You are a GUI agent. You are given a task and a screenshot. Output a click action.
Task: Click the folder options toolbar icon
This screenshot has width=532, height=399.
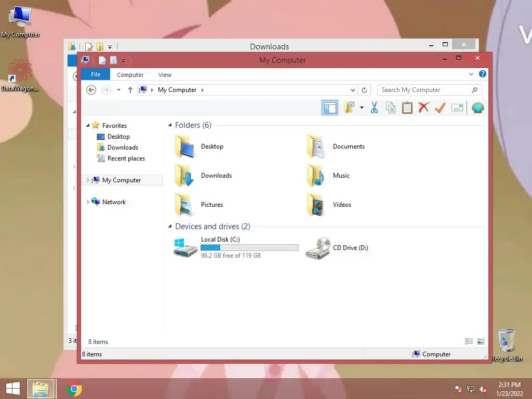[349, 108]
